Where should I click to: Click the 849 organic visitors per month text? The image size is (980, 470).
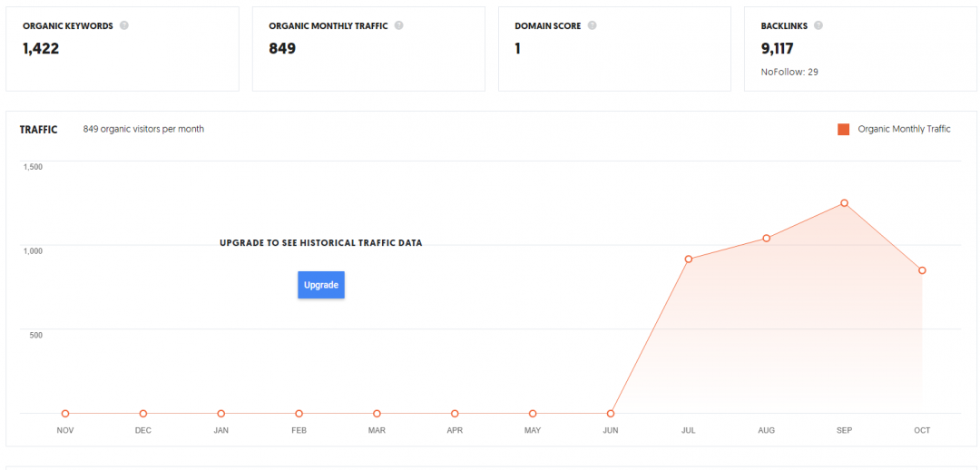click(x=143, y=130)
